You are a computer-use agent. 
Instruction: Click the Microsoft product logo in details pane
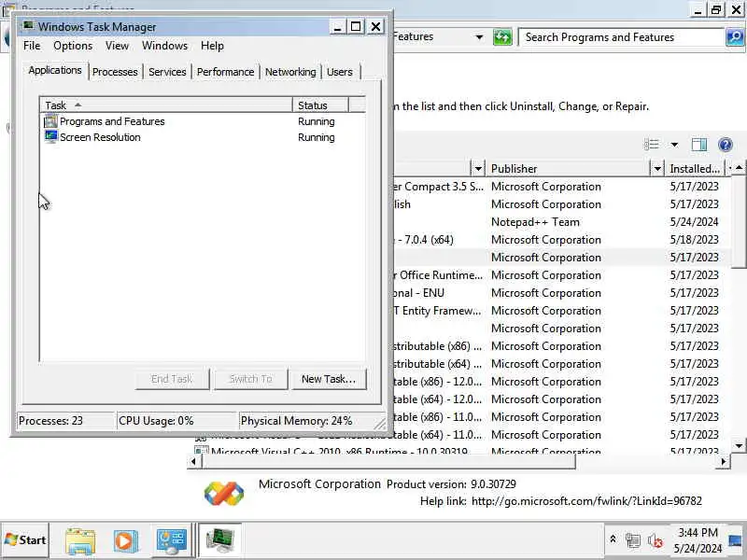[x=224, y=493]
